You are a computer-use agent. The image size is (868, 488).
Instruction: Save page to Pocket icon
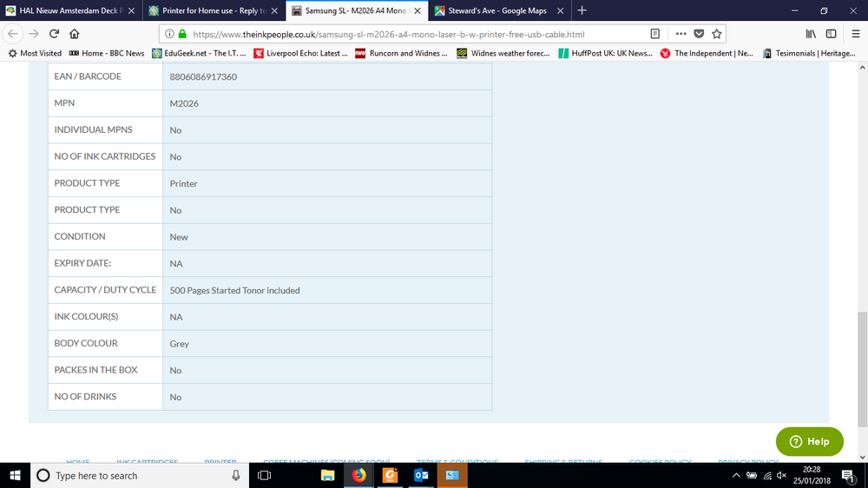[699, 34]
